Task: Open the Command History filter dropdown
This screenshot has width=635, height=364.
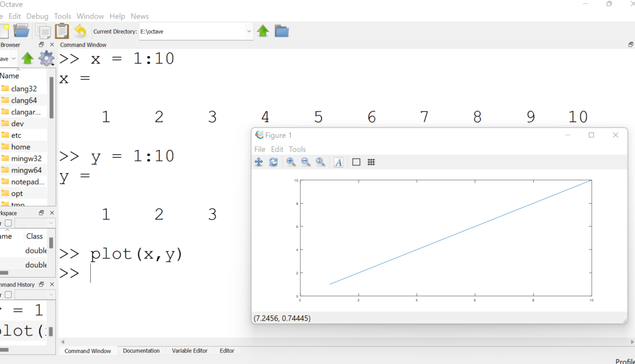Action: (50, 295)
